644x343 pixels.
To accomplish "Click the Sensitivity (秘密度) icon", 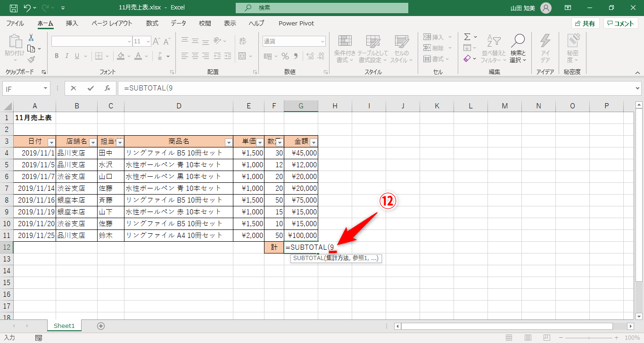I will 573,41.
